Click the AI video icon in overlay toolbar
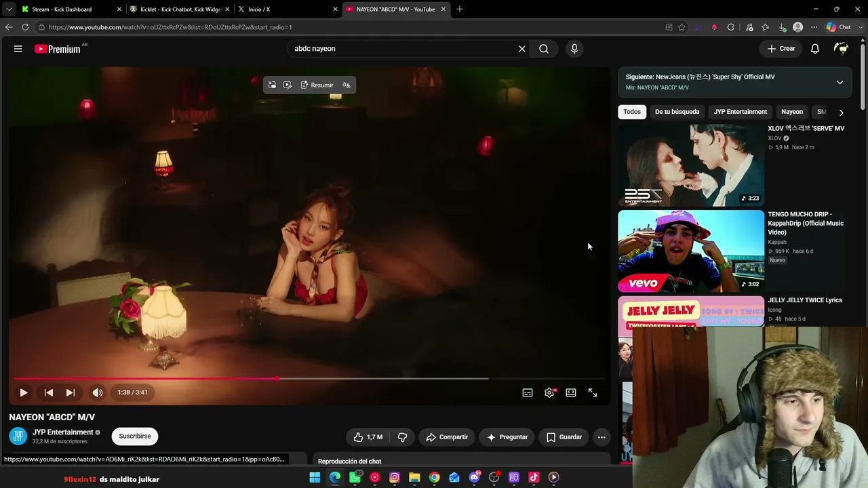868x488 pixels. (288, 85)
